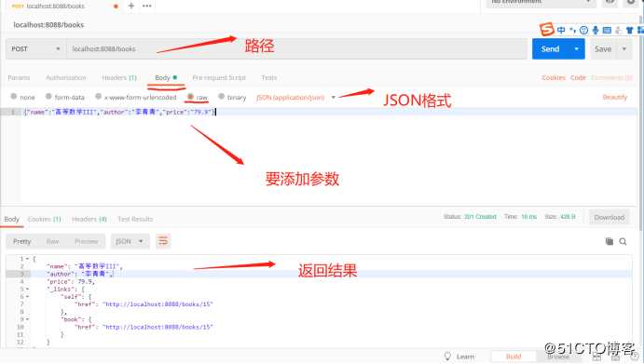Click the self href URL on line 7
Viewport: 644px width, 364px height.
click(158, 304)
